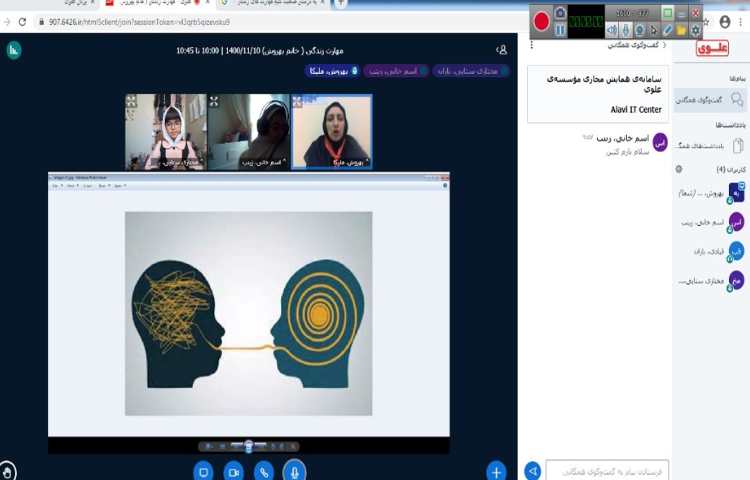Select the first user, the presenter, in the list
Viewport: 750px width, 480px height.
click(x=711, y=193)
